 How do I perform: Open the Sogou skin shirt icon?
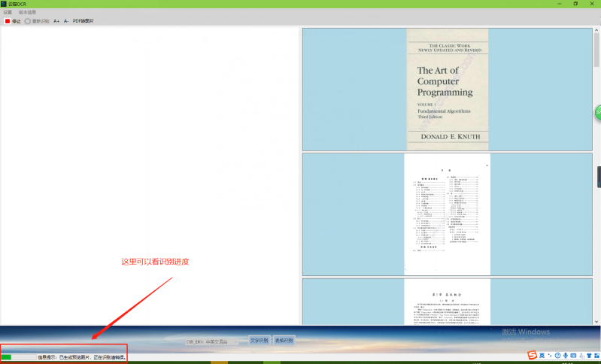click(589, 356)
